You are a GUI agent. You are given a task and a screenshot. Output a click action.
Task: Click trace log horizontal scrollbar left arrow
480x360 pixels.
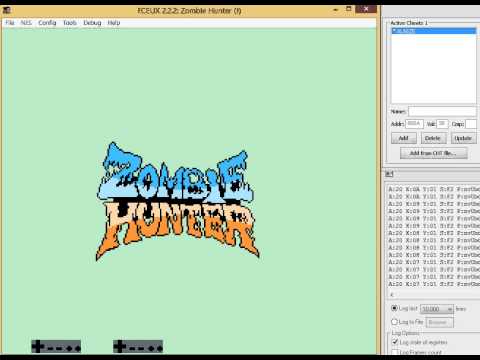pyautogui.click(x=392, y=295)
